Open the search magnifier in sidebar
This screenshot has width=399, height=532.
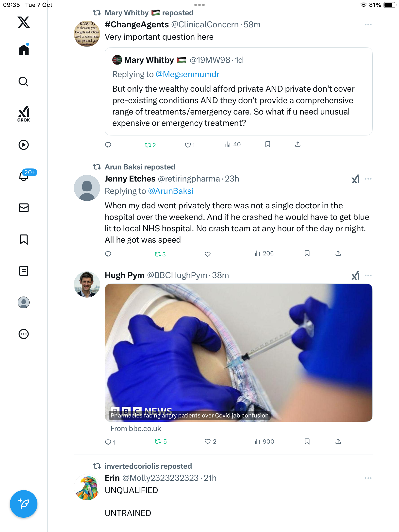(x=24, y=82)
